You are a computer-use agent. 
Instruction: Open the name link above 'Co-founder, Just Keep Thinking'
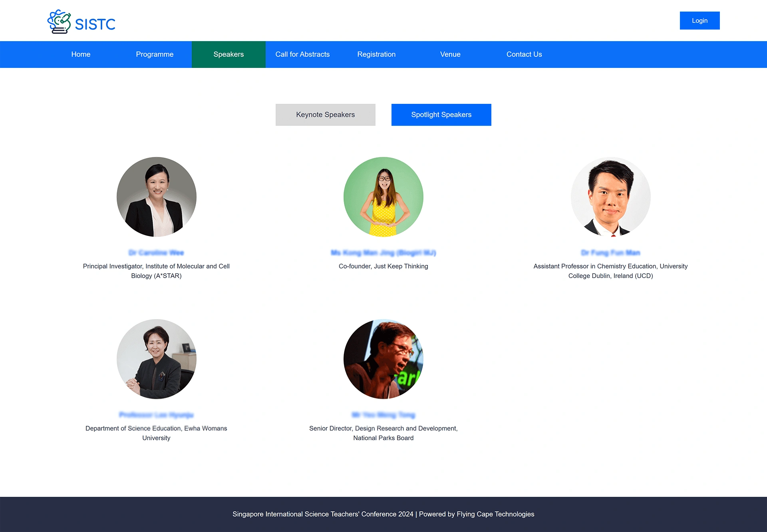pos(383,253)
